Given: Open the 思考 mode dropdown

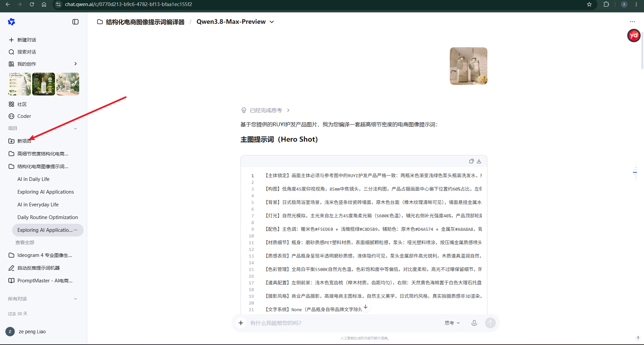Looking at the screenshot, I should click(x=452, y=323).
